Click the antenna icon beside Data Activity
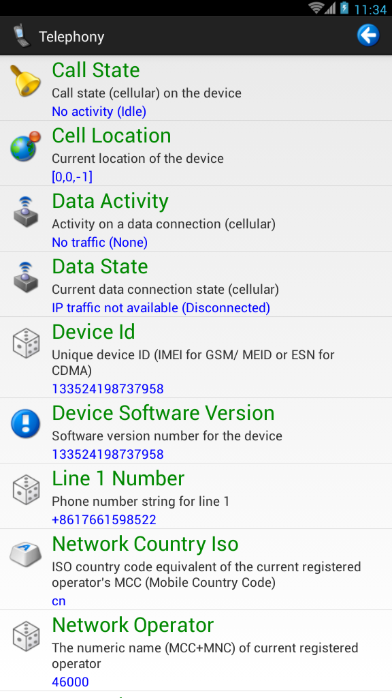Screen dimensions: 392x698 point(26,212)
